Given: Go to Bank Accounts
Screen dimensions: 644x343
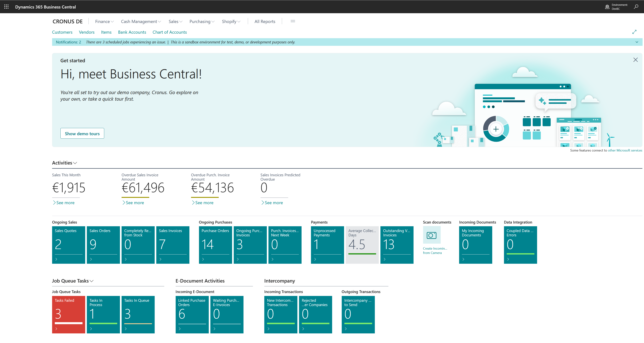Looking at the screenshot, I should [x=132, y=32].
